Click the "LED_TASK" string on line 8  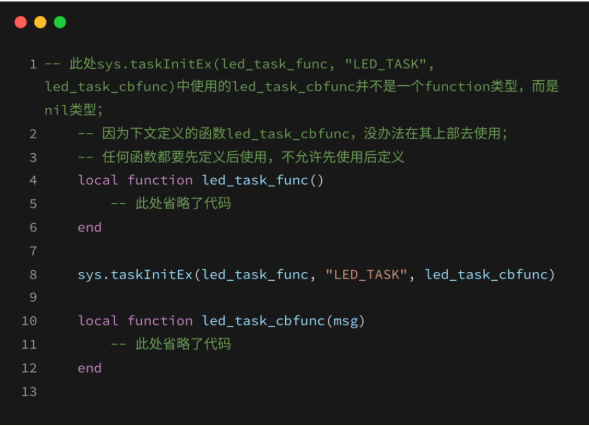[367, 275]
